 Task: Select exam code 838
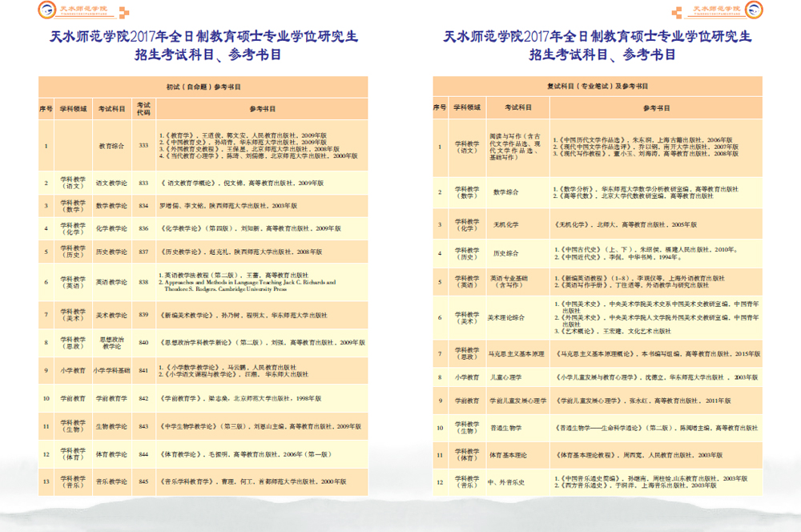point(143,282)
